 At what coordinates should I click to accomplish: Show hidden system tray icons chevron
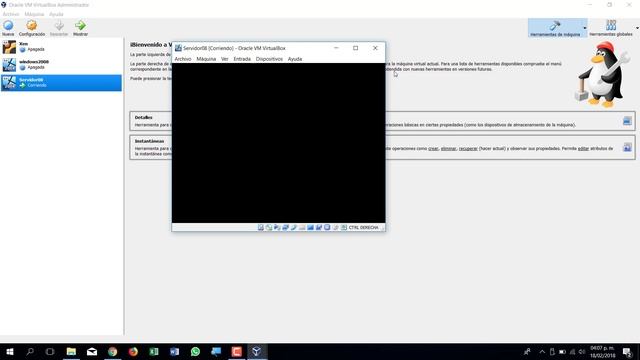[542, 351]
